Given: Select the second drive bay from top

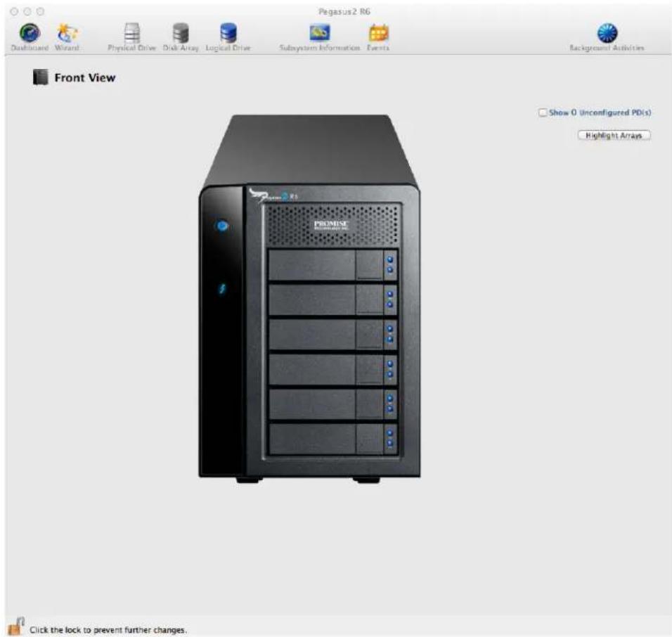Looking at the screenshot, I should (332, 300).
